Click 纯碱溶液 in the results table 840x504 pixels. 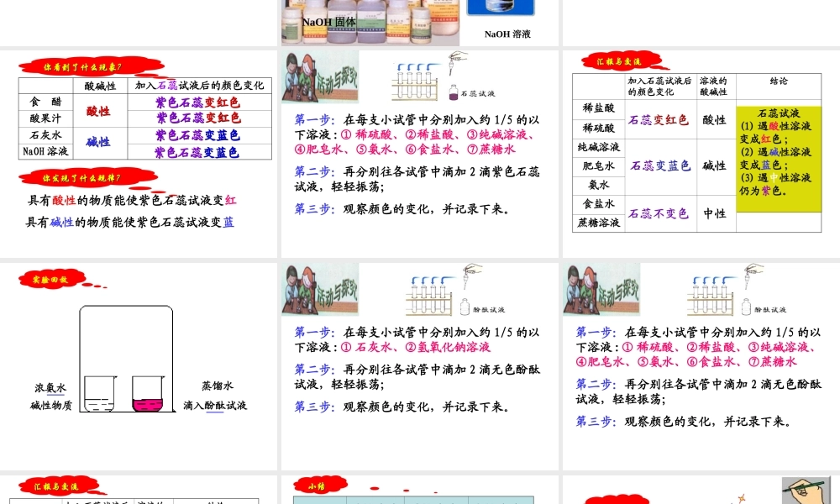point(599,147)
